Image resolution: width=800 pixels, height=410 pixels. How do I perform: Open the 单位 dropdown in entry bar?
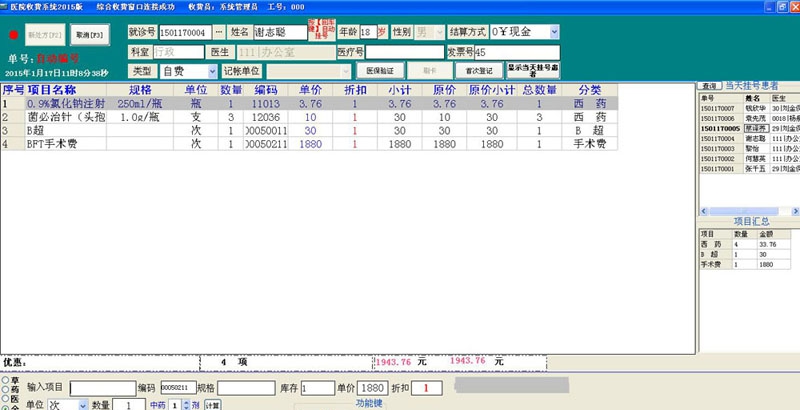[x=81, y=405]
